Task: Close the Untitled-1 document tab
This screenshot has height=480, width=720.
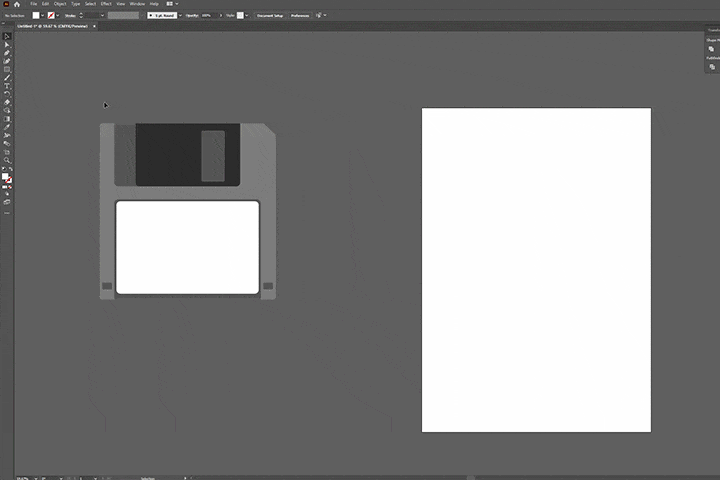Action: pyautogui.click(x=95, y=26)
